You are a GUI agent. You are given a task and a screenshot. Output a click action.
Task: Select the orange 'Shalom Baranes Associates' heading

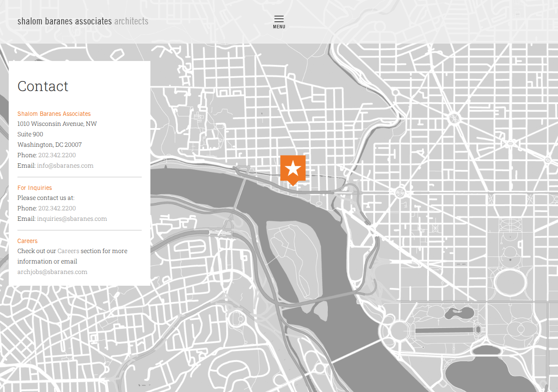click(x=54, y=114)
